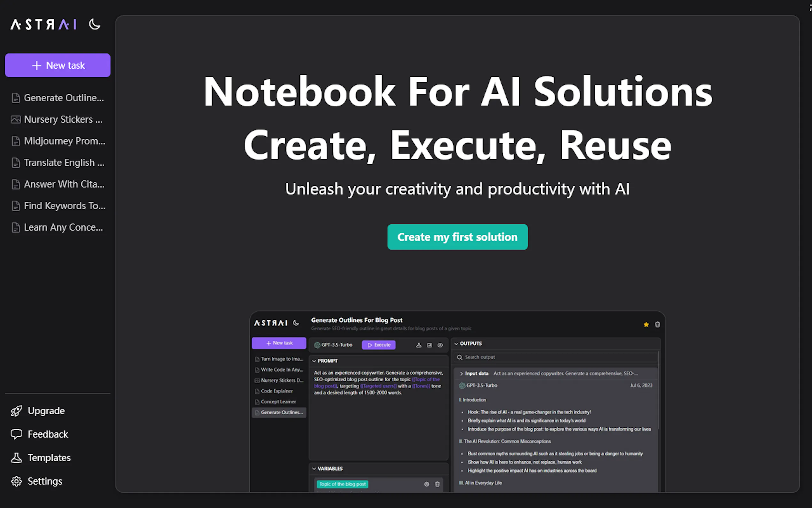Select the Find Keywords task

(x=65, y=206)
